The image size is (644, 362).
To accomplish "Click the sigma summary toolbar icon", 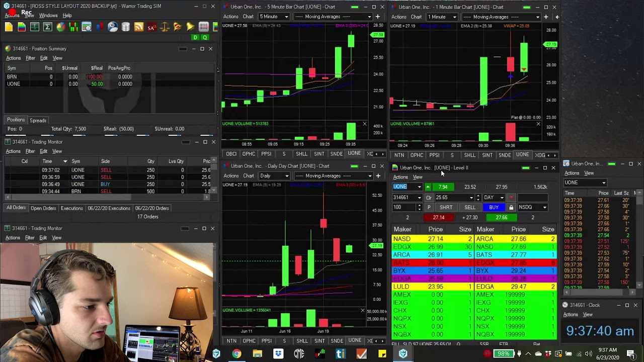I will click(48, 27).
